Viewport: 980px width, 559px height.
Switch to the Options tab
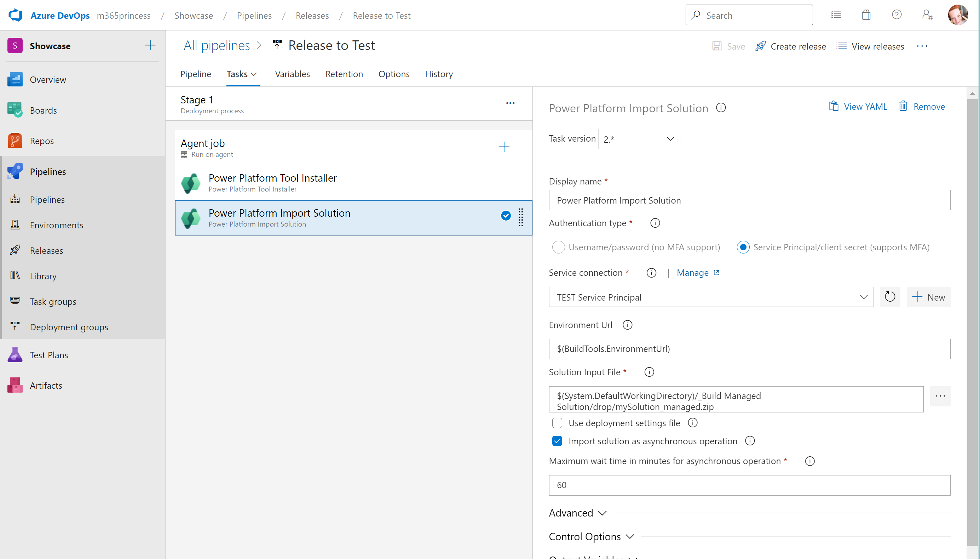(394, 74)
